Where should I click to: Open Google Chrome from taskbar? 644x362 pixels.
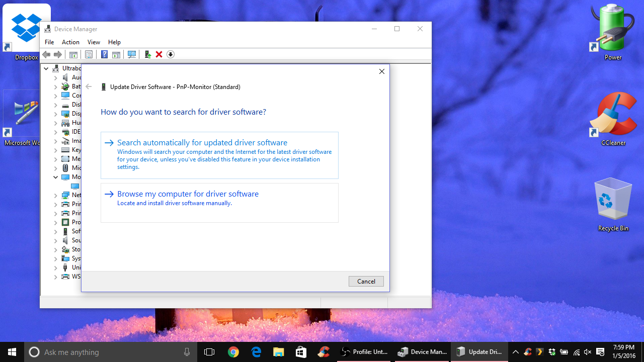[x=233, y=352]
